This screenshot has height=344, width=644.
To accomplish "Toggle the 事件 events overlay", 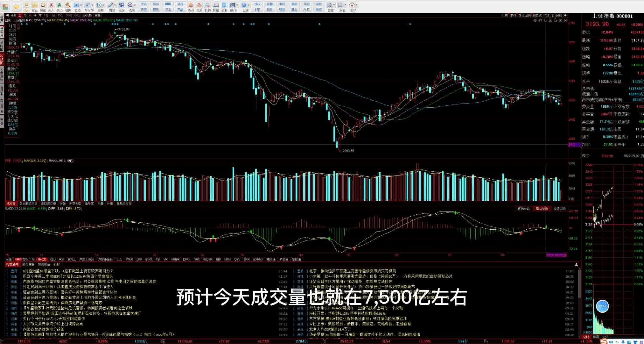I will coord(513,15).
